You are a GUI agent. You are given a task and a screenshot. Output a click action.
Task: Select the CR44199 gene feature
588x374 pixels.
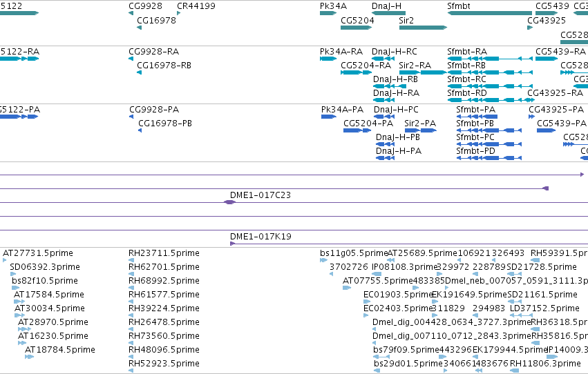(x=178, y=13)
